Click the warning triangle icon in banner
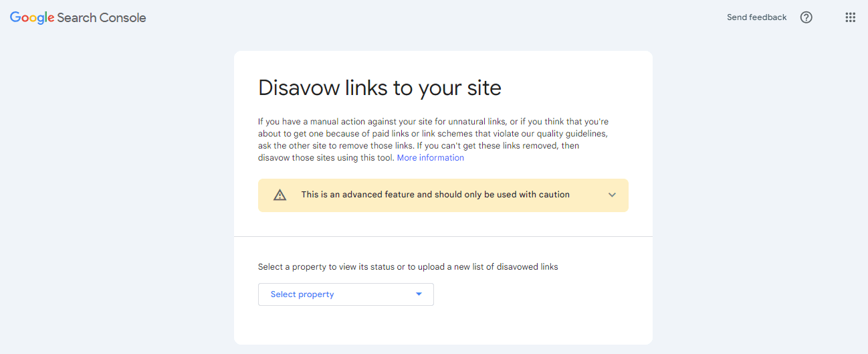868x354 pixels. coord(280,195)
